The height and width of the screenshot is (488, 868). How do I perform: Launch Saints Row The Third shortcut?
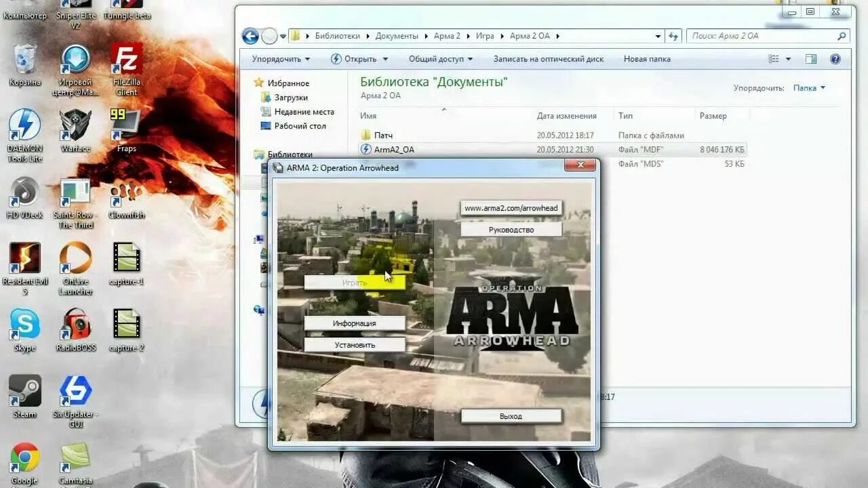pos(75,203)
